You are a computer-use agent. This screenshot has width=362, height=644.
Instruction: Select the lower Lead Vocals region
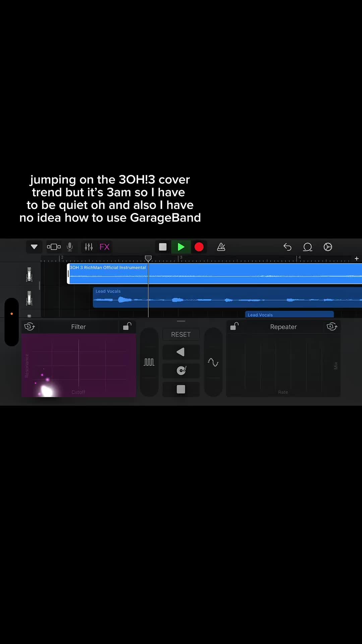[290, 315]
